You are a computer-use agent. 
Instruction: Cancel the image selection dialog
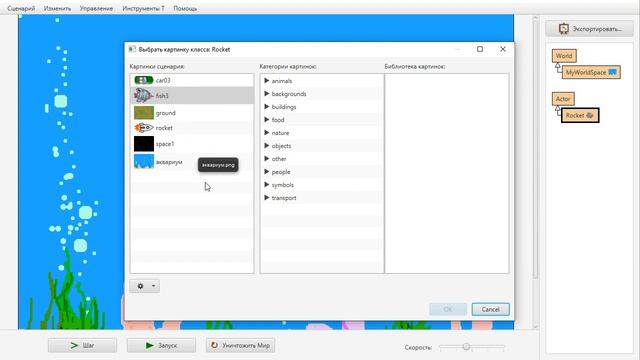click(x=491, y=309)
